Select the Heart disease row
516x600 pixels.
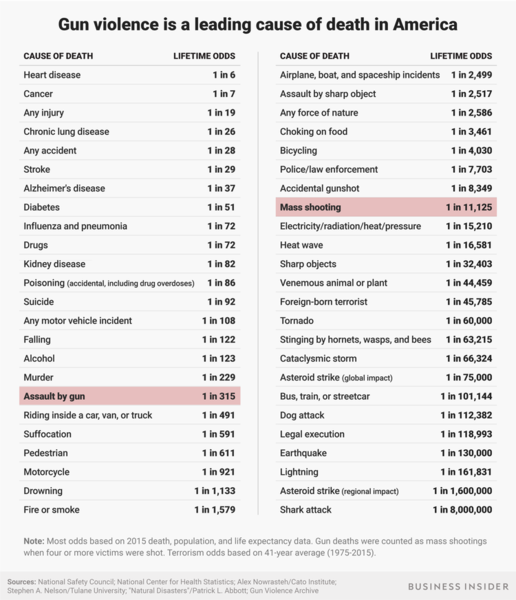[x=130, y=75]
